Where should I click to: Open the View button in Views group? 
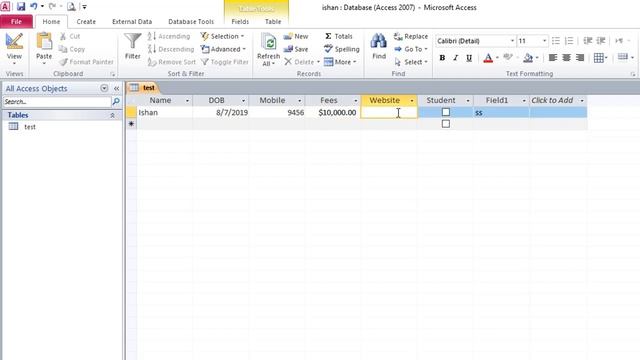(x=14, y=49)
